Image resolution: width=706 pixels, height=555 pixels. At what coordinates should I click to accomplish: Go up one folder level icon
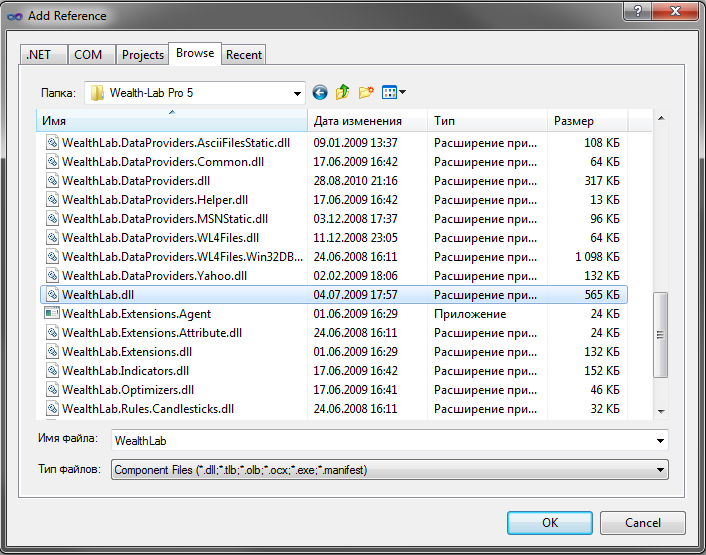coord(343,92)
